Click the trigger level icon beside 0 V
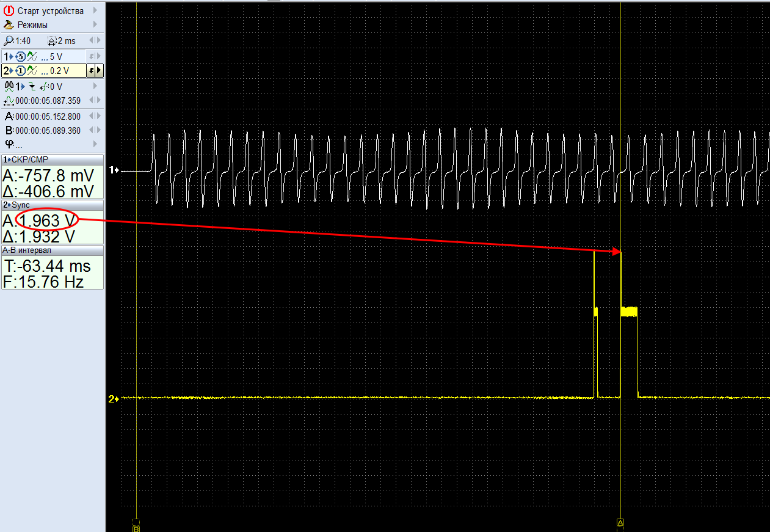Screen dimensions: 770x532 44,86
